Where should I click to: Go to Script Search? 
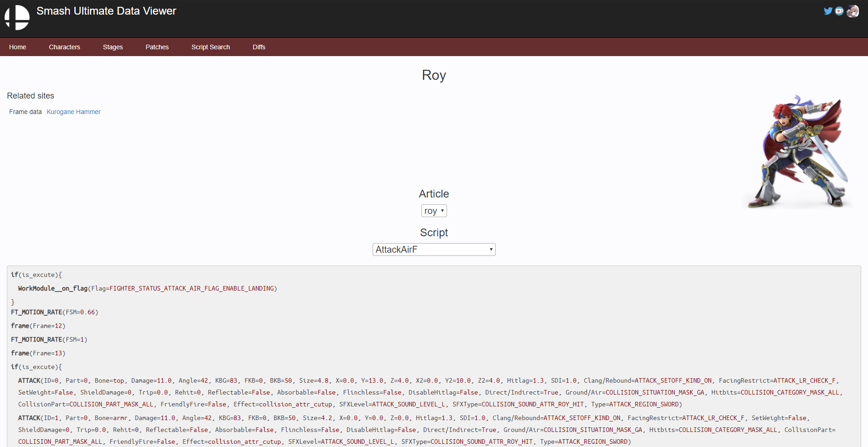[x=210, y=47]
